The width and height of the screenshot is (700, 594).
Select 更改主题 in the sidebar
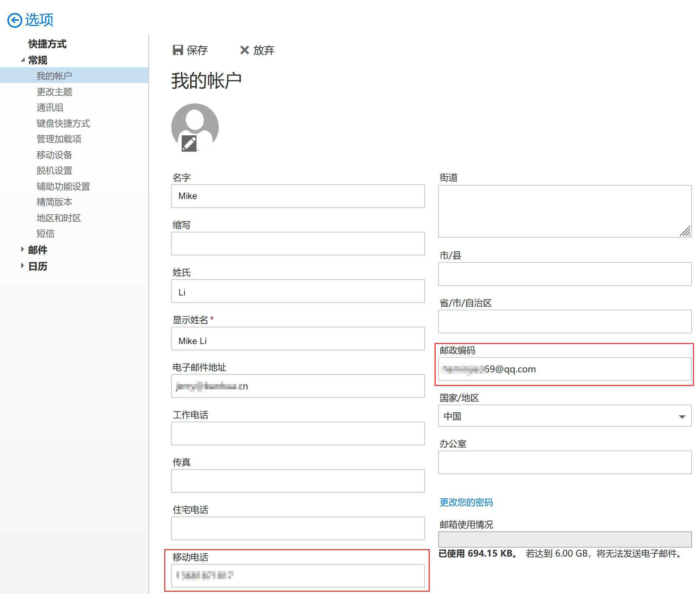55,92
